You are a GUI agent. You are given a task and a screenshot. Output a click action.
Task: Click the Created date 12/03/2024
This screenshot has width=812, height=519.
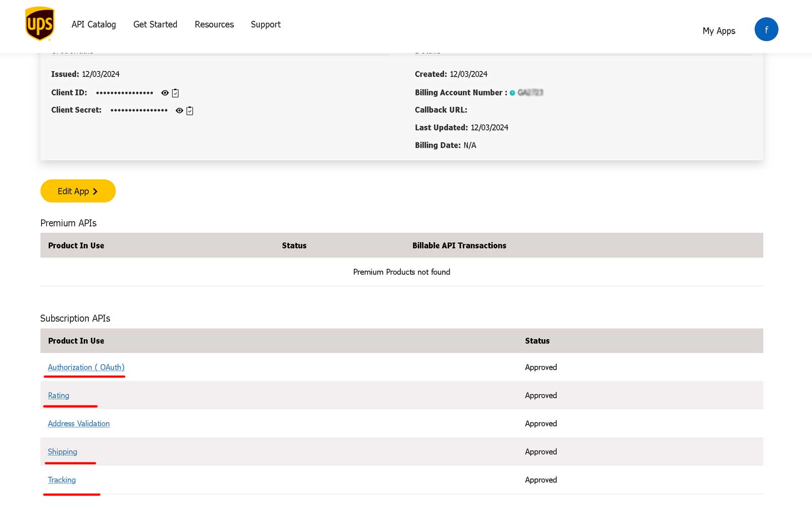pyautogui.click(x=468, y=74)
